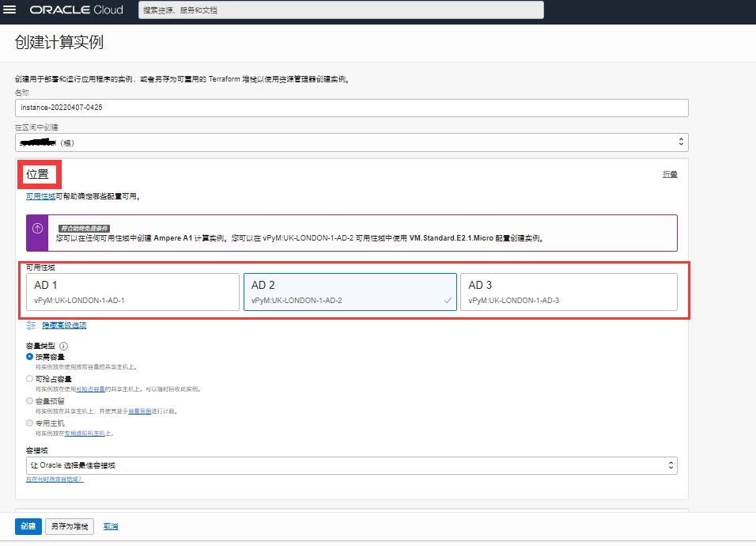Collapse the 位置 section via 折叠

click(670, 174)
